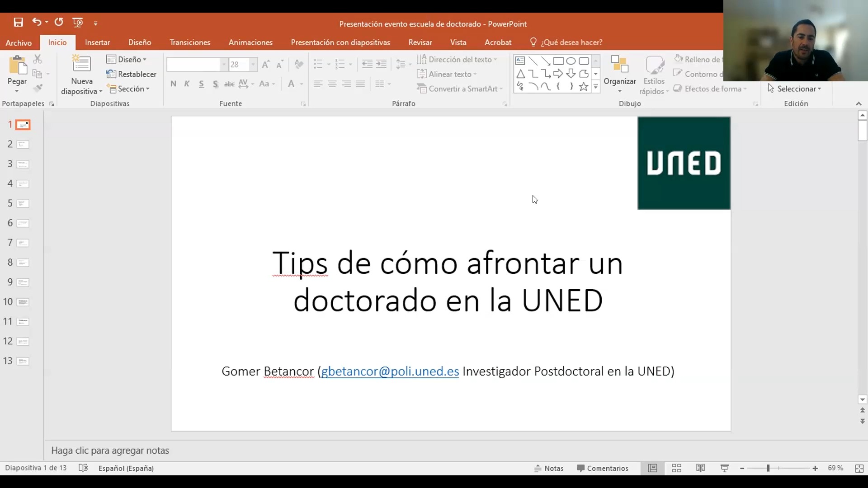
Task: Open the font name combo box
Action: 197,65
